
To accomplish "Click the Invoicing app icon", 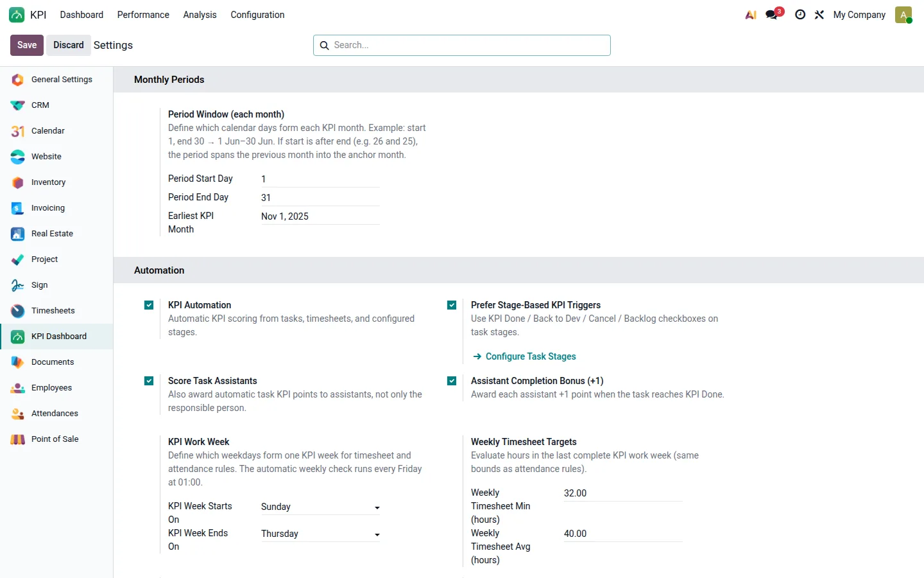I will (18, 208).
